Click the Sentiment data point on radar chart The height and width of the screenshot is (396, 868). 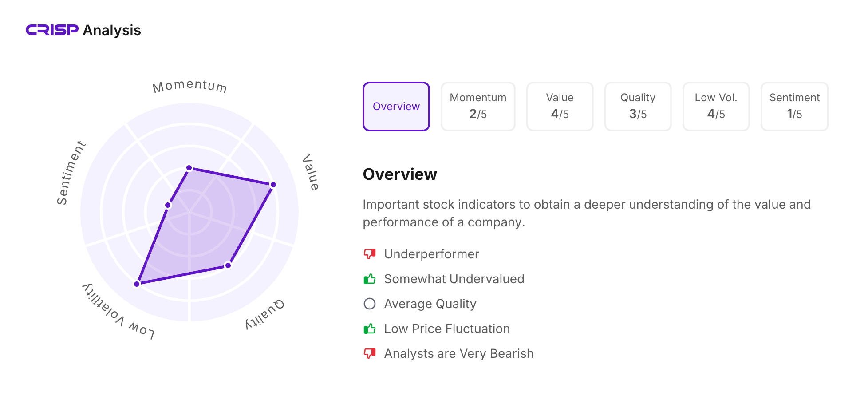pos(168,205)
